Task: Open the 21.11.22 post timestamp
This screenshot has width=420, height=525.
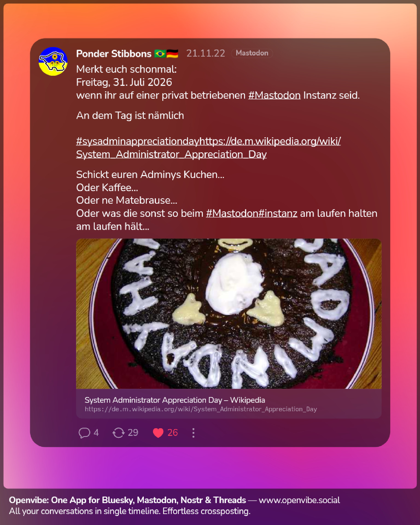Action: pos(206,53)
